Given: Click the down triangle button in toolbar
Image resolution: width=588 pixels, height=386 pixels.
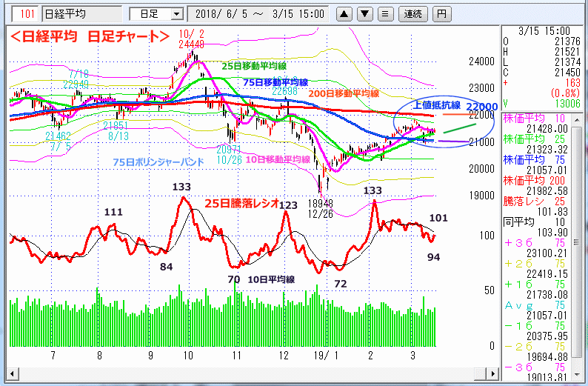Looking at the screenshot, I should click(364, 13).
